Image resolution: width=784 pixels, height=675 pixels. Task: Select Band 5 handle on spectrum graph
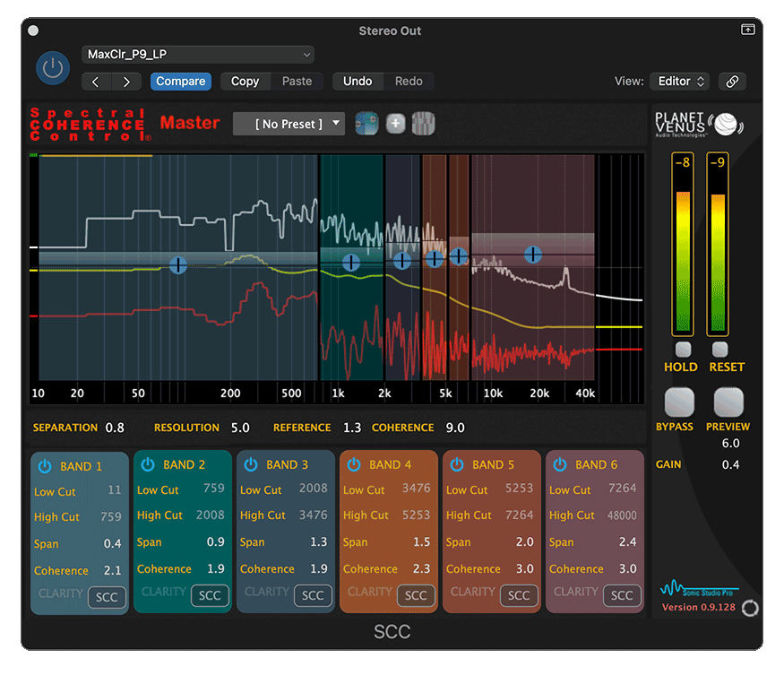(x=459, y=256)
